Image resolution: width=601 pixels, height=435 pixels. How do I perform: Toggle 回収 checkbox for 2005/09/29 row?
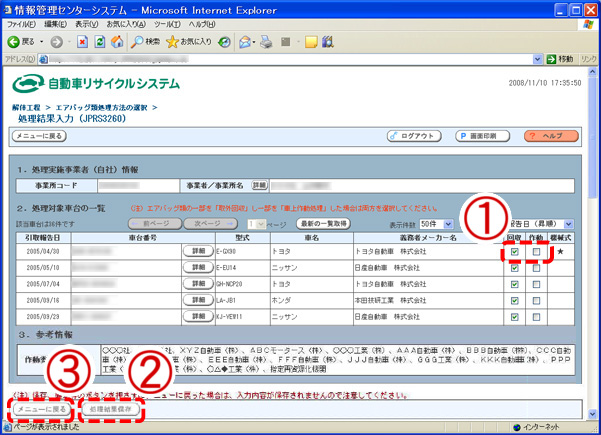(x=515, y=317)
